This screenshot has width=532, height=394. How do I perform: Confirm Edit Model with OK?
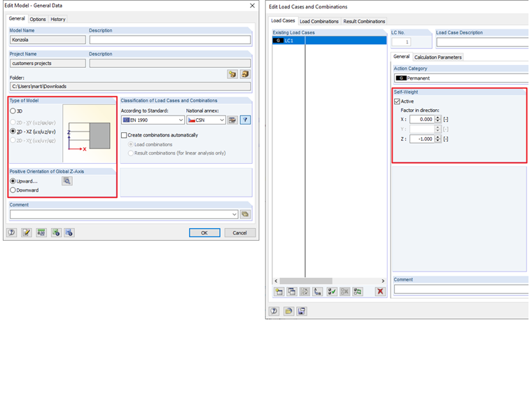click(x=204, y=232)
